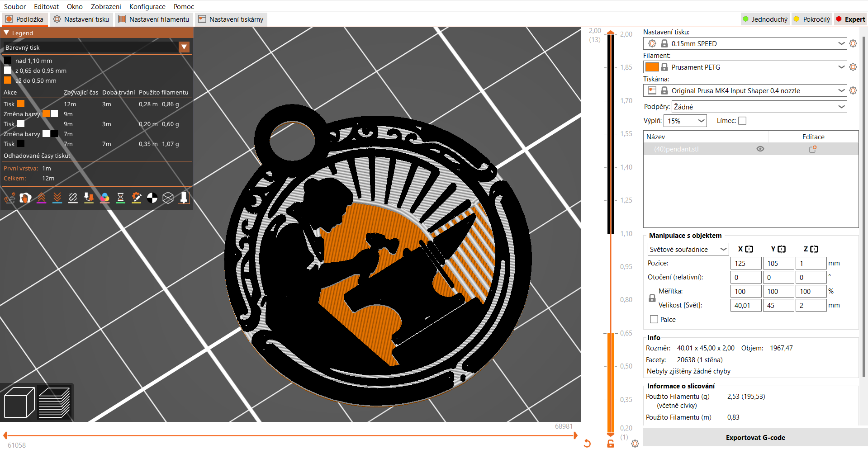Switch to Nastavení tiskárny tab
Screen dimensions: 868x449
click(231, 19)
